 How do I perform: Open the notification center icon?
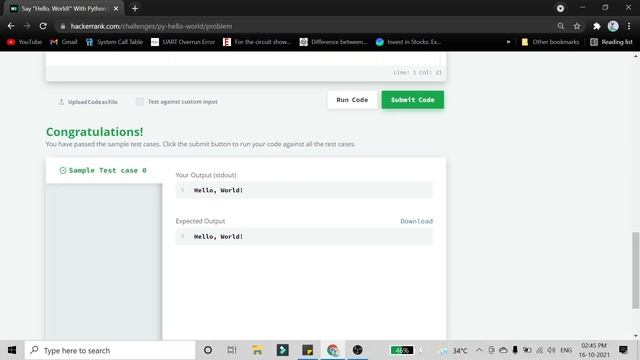623,350
